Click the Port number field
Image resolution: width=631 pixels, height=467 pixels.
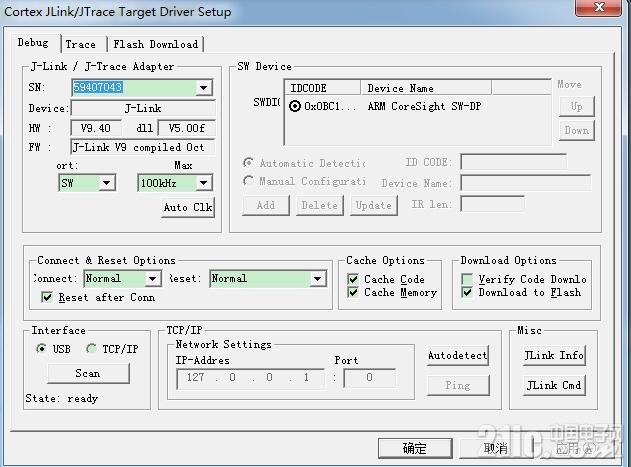[369, 378]
